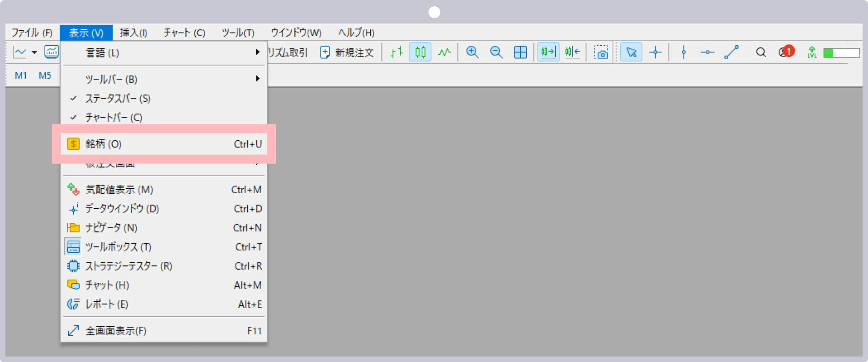
Task: Expand the 言語 (L) submenu
Action: [x=164, y=53]
